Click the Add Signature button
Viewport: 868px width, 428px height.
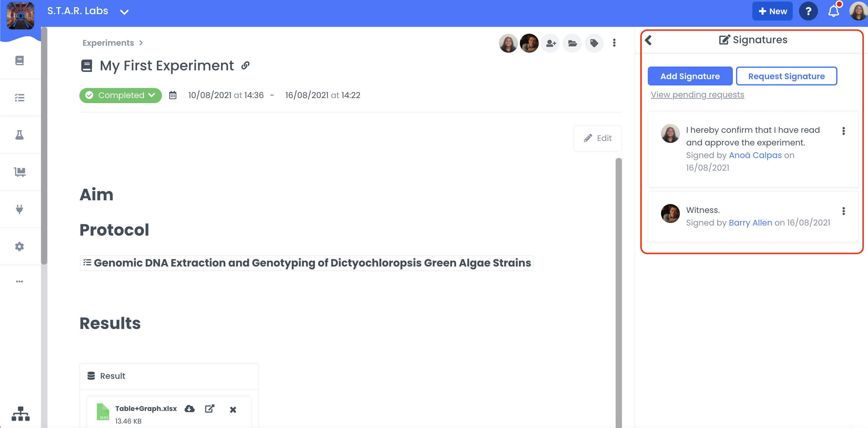tap(690, 76)
